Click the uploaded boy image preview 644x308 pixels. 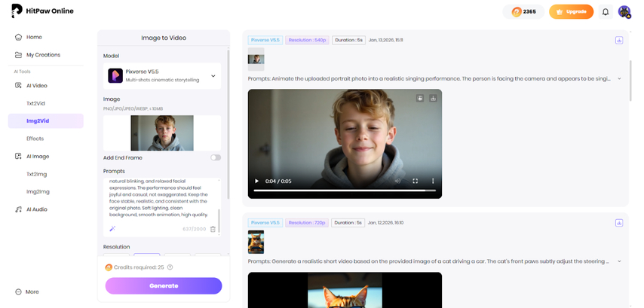tap(162, 133)
